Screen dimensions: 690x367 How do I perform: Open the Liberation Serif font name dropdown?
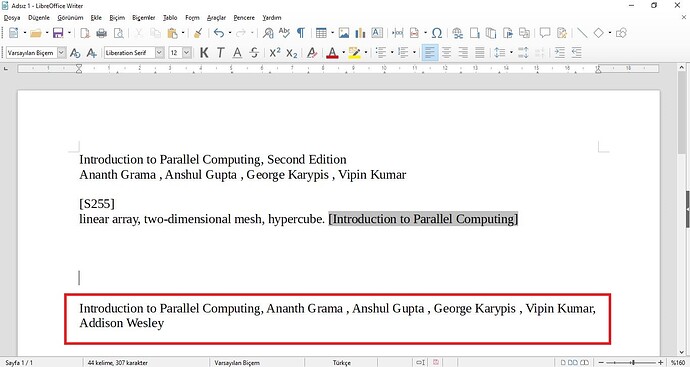(160, 53)
